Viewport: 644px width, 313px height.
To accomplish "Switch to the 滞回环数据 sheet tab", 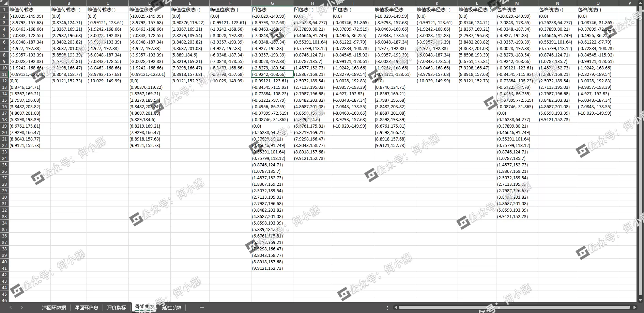I will point(54,308).
